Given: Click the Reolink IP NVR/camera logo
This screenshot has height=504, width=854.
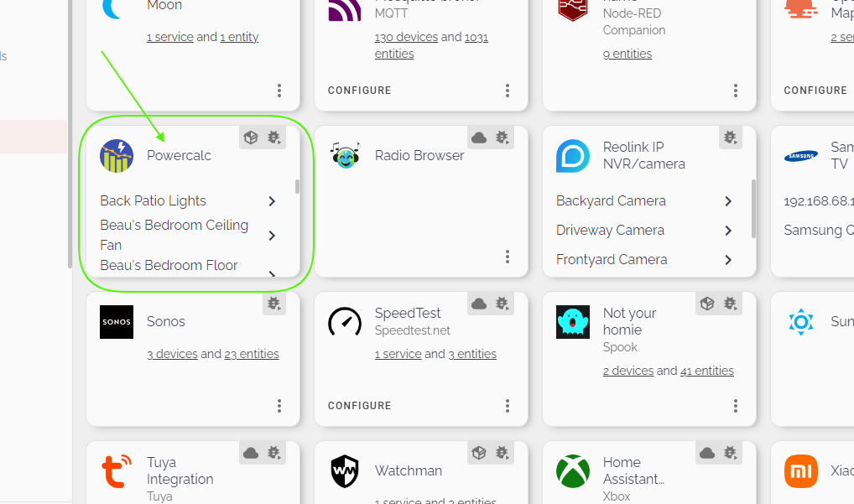Looking at the screenshot, I should coord(572,155).
